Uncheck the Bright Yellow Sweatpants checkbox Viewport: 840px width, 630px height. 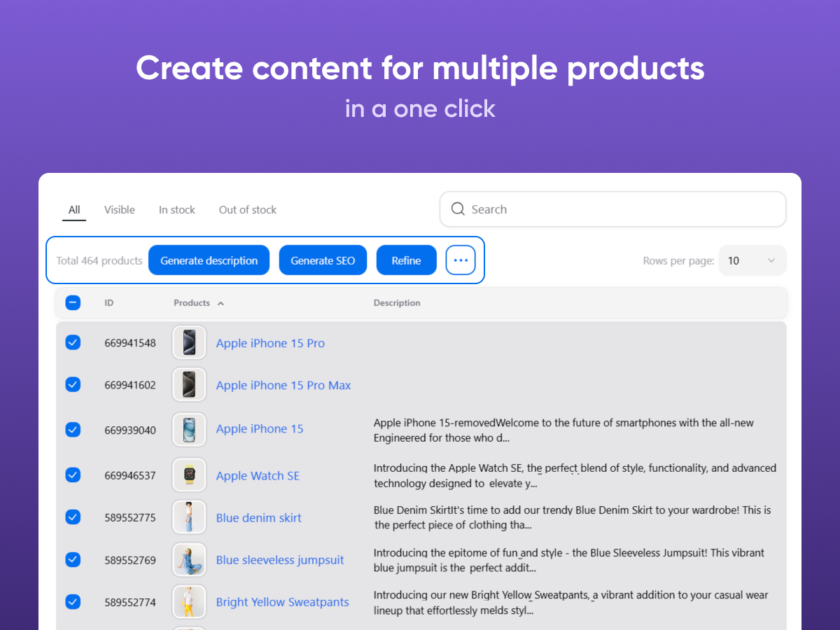(x=73, y=601)
